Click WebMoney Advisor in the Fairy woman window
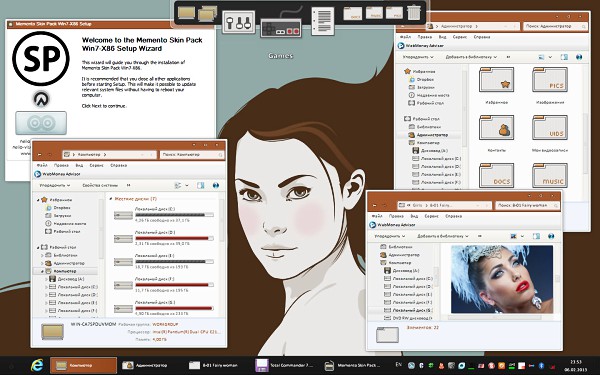This screenshot has width=600, height=375. click(x=393, y=225)
